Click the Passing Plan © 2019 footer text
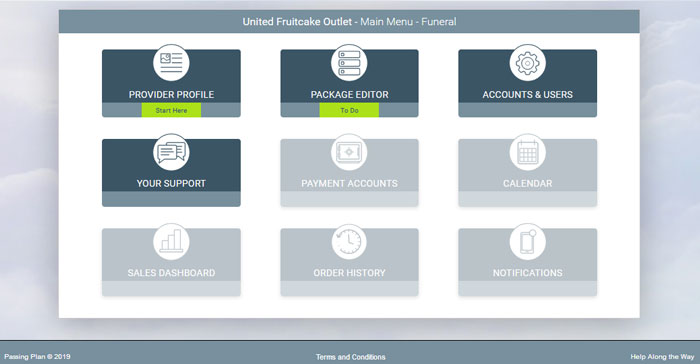Viewport: 700px width, 364px height. [x=37, y=356]
